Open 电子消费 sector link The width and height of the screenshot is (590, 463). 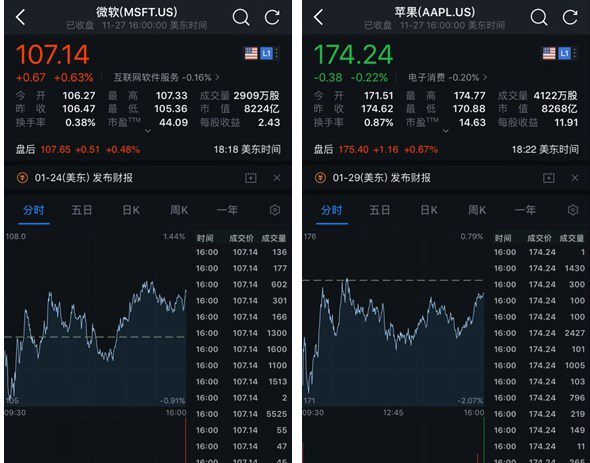pyautogui.click(x=448, y=78)
